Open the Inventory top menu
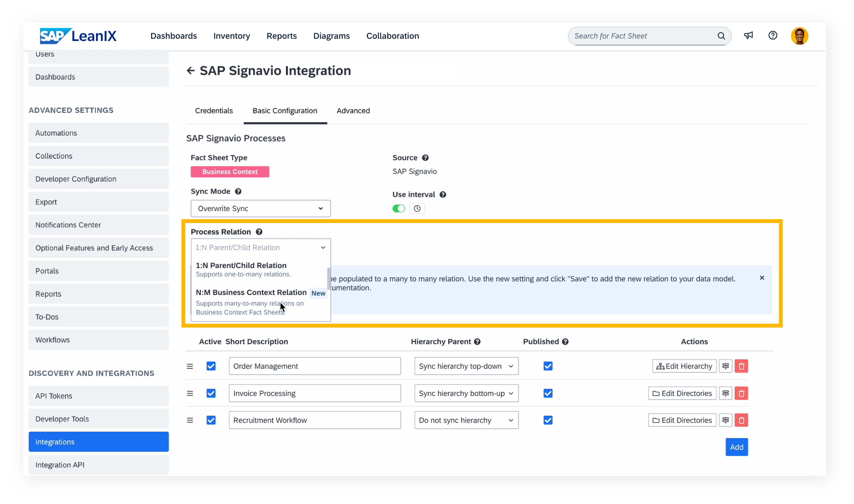Image resolution: width=854 pixels, height=504 pixels. coord(232,36)
